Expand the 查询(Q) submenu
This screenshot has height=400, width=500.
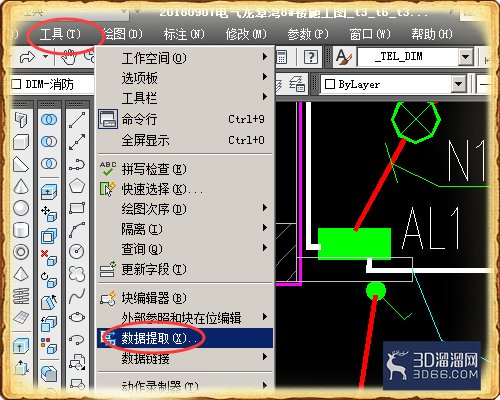185,249
